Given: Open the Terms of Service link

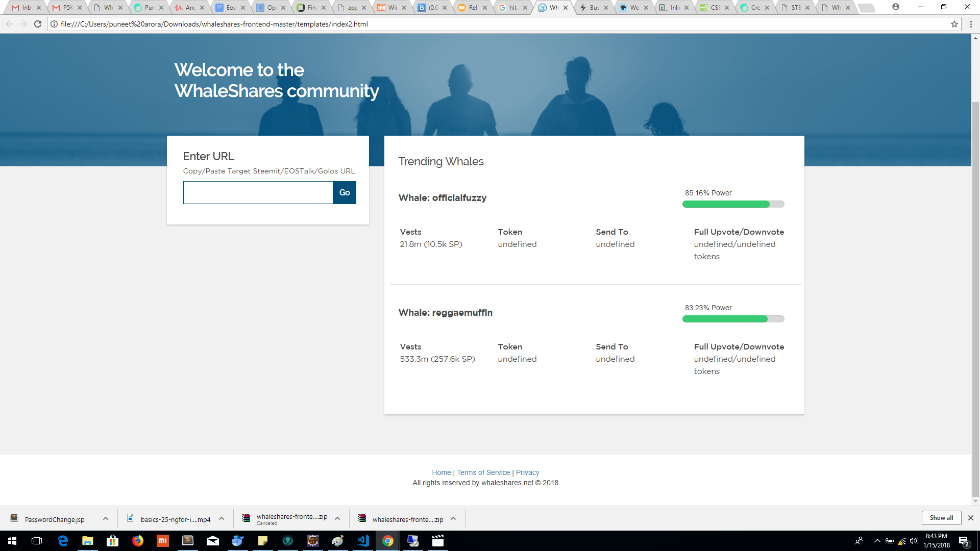Looking at the screenshot, I should point(483,472).
